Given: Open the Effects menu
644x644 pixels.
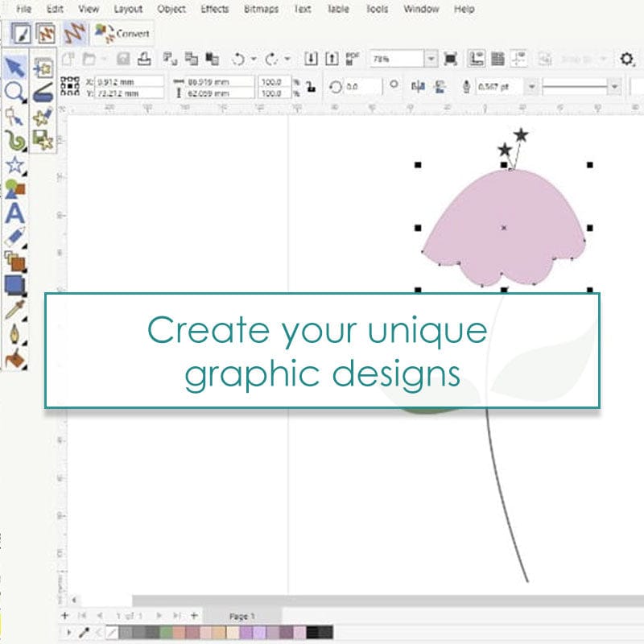Looking at the screenshot, I should [214, 9].
